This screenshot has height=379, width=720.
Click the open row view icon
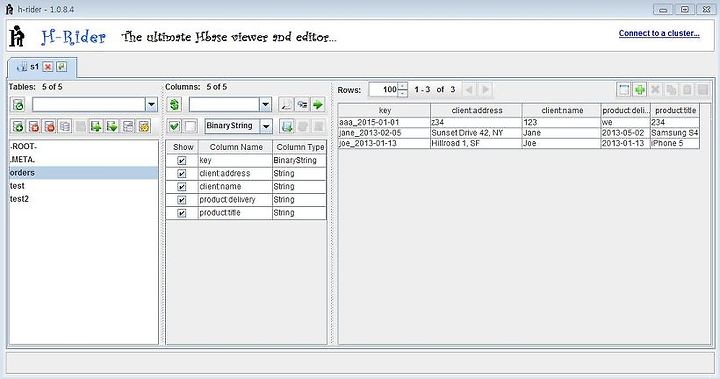pos(624,90)
